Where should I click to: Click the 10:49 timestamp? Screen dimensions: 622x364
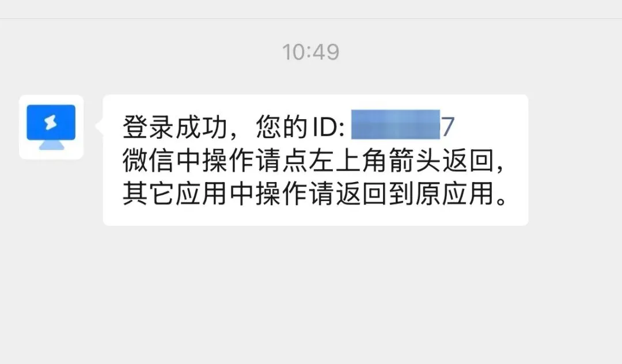(310, 52)
